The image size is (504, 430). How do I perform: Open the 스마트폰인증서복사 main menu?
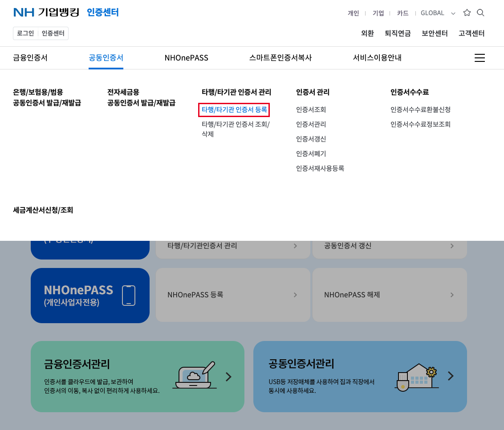point(280,58)
